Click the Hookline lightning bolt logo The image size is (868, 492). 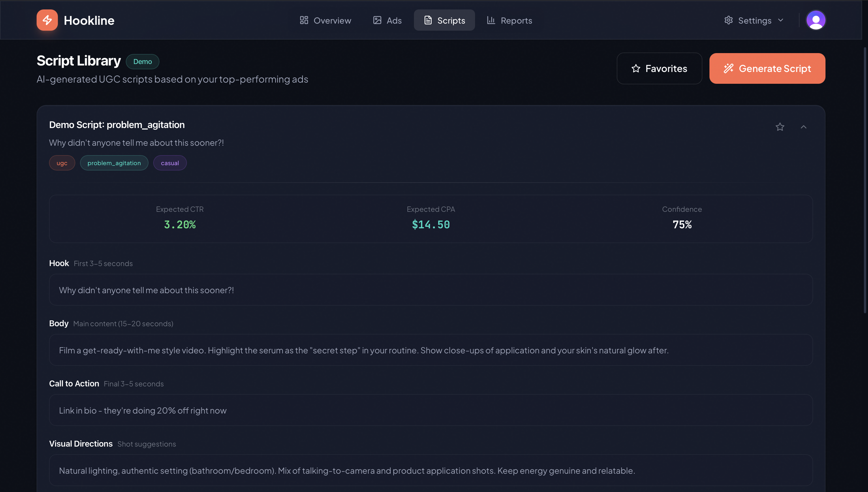tap(47, 20)
